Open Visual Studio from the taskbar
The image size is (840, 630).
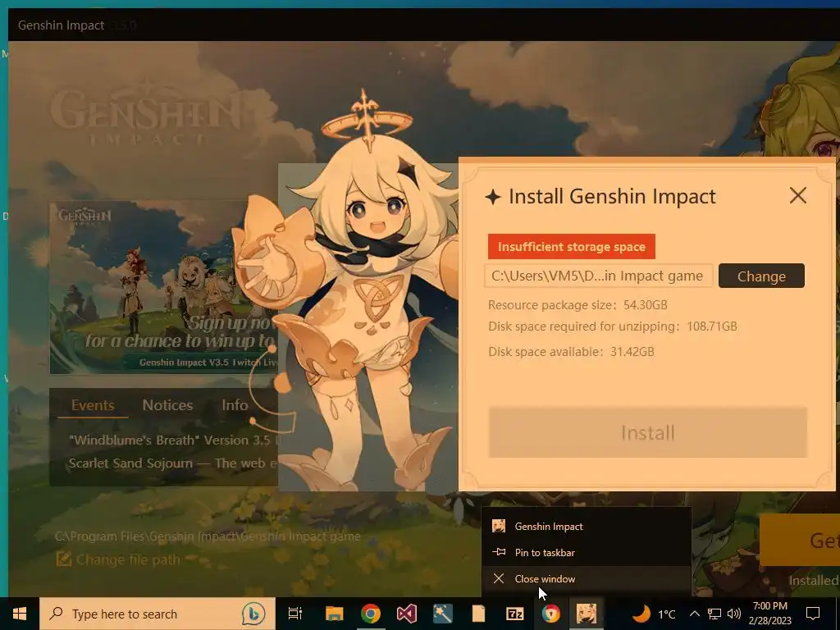click(x=407, y=614)
